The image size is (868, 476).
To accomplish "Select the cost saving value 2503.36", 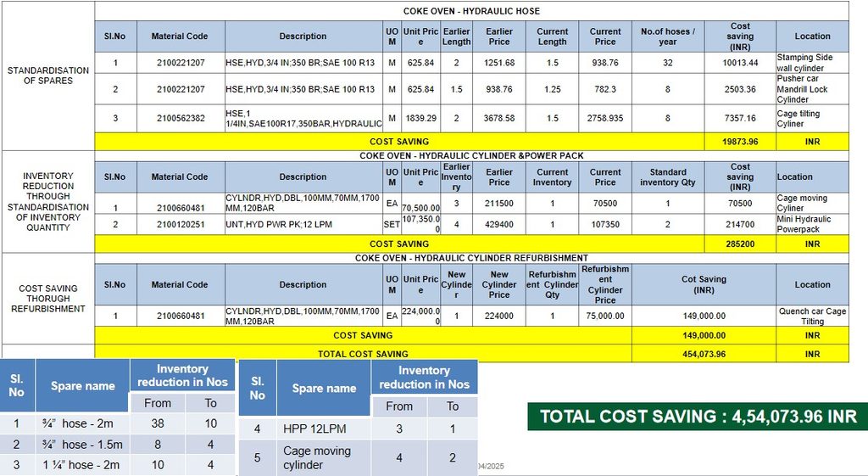I will tap(740, 89).
